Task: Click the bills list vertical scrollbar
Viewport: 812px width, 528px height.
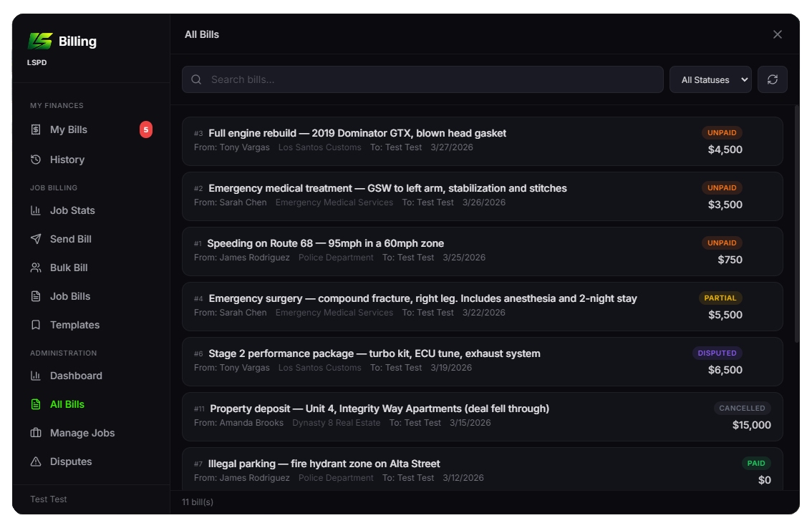Action: 796,223
